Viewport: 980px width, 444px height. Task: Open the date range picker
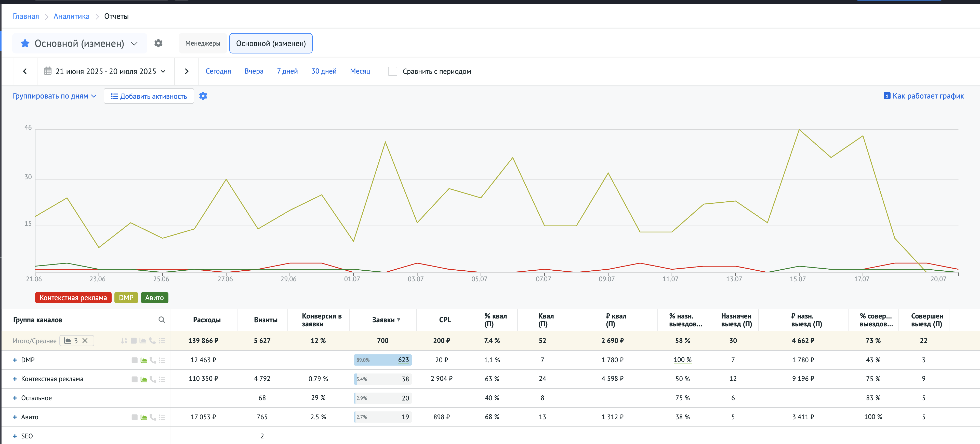point(106,72)
